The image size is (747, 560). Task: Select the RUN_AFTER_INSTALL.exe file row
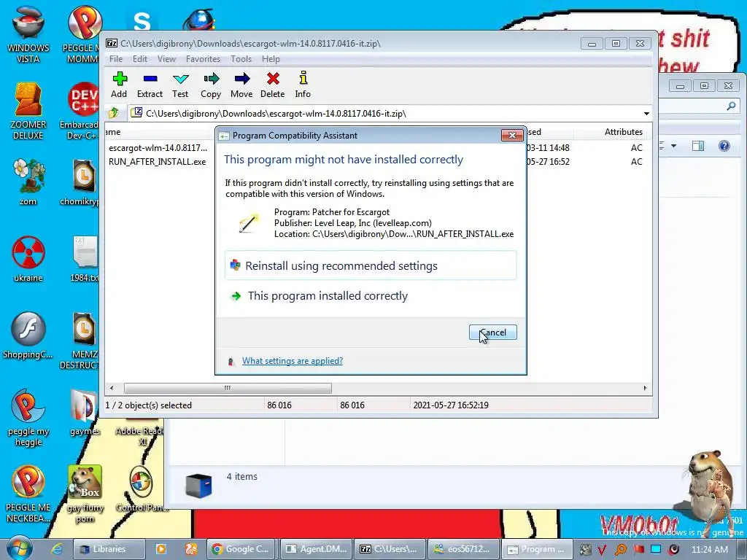(x=158, y=162)
